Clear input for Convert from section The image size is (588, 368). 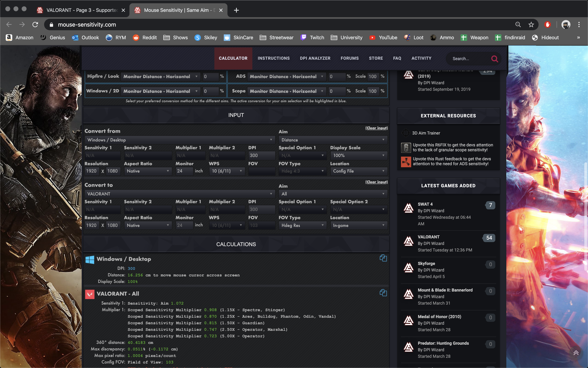(x=376, y=128)
